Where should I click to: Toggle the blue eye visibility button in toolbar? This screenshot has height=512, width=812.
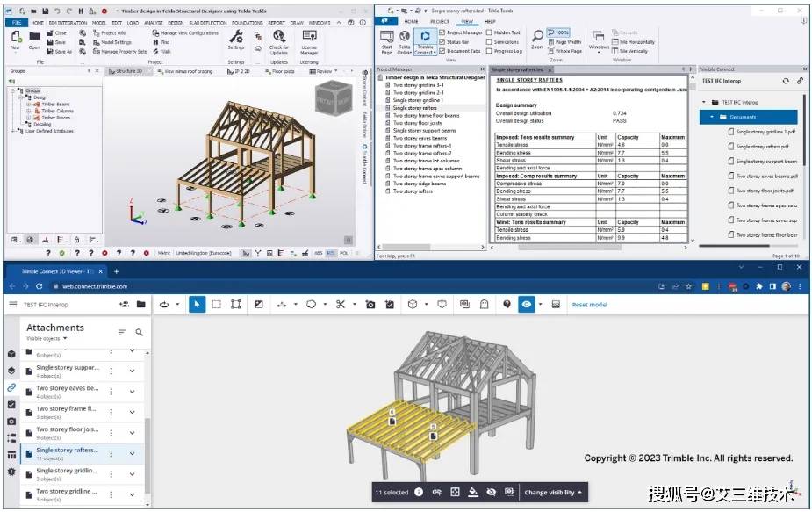pos(527,305)
